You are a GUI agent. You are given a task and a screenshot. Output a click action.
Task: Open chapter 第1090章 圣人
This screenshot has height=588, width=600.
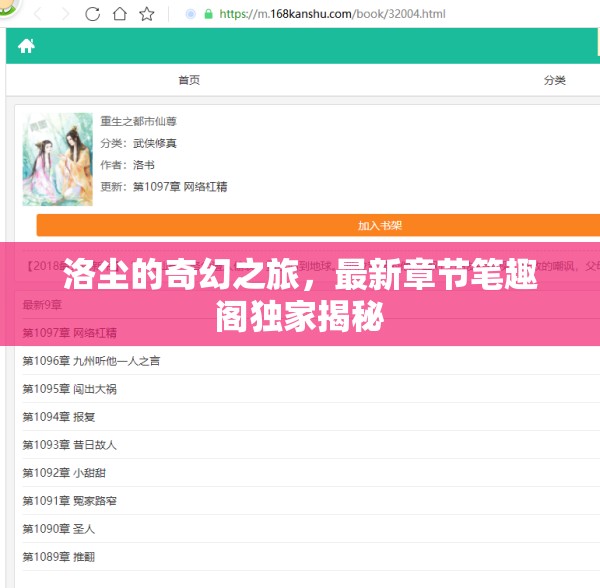(x=59, y=529)
